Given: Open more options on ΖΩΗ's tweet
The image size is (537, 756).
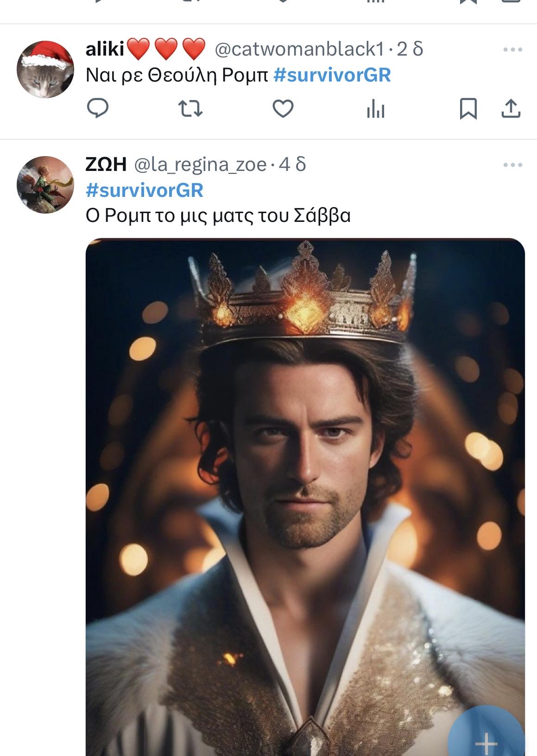Looking at the screenshot, I should point(512,165).
